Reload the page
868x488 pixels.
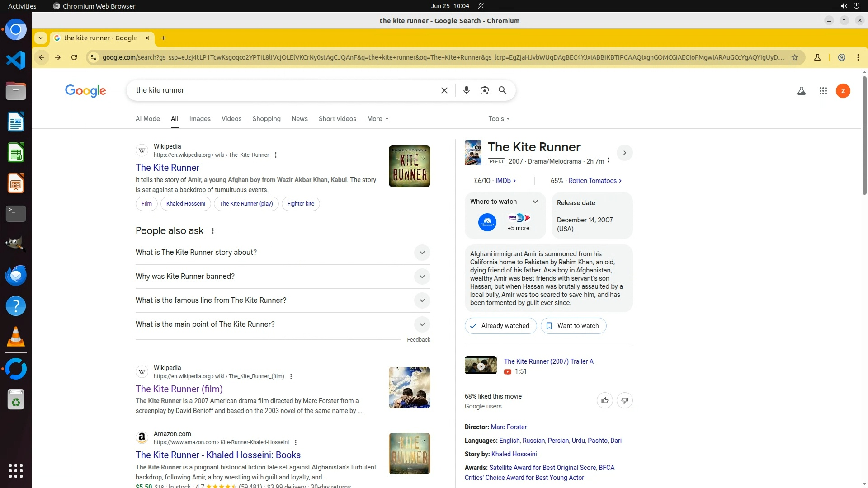[74, 57]
